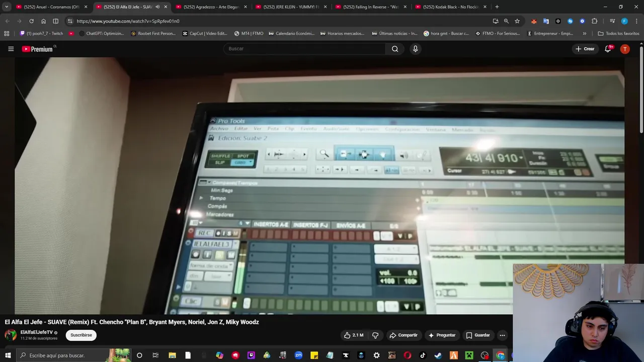Open Task View in taskbar

pyautogui.click(x=155, y=355)
